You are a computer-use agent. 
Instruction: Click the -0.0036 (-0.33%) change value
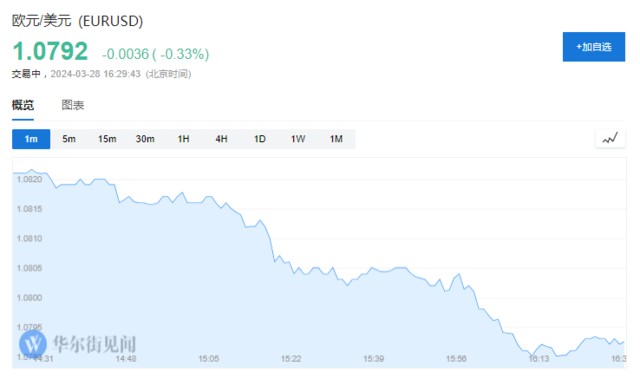pos(156,54)
